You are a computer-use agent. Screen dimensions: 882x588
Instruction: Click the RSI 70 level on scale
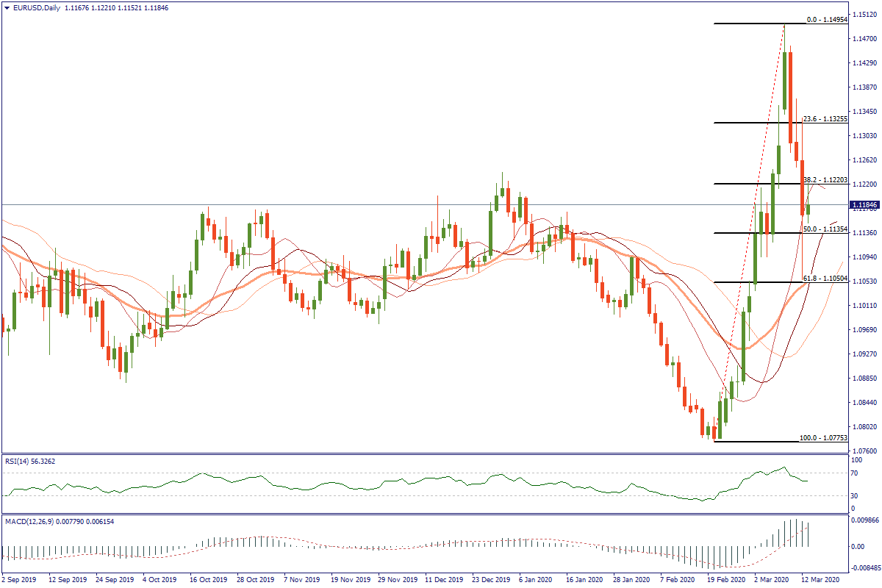click(856, 473)
